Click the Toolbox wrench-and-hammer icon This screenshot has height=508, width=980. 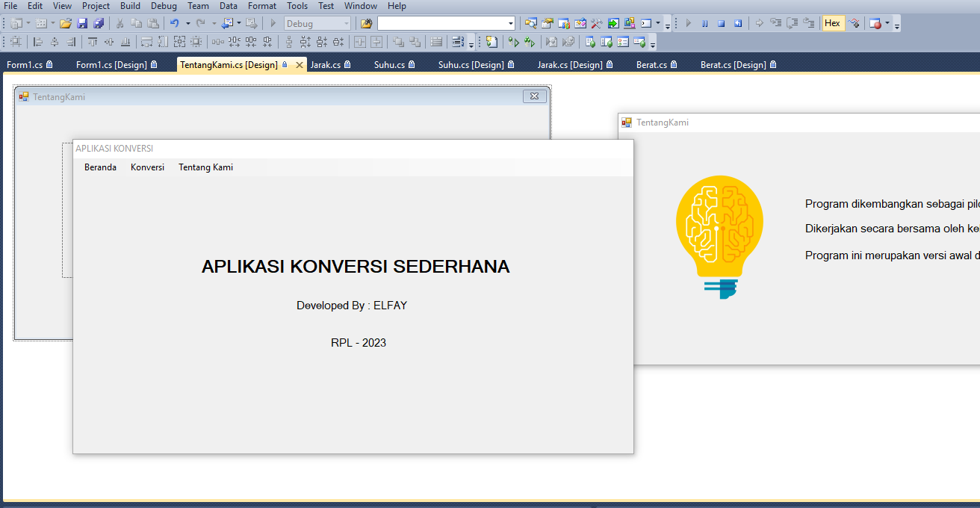click(596, 23)
